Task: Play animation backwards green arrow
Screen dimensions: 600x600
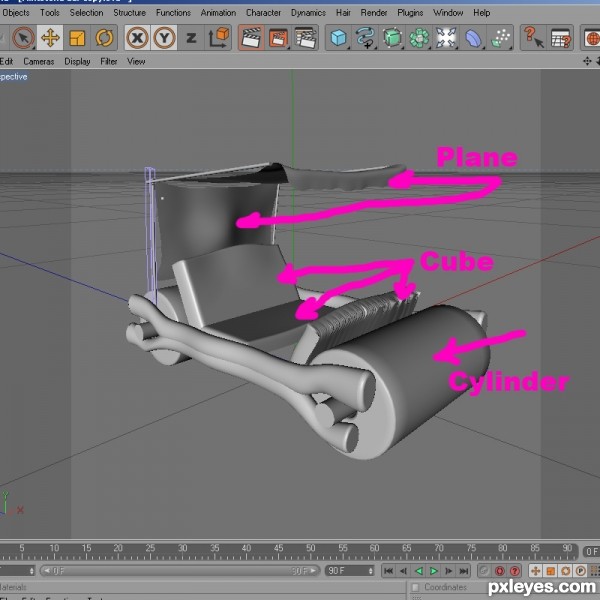Action: (419, 571)
